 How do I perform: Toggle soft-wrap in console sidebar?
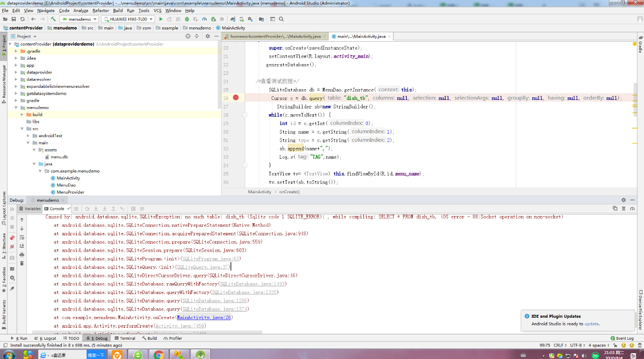click(x=22, y=238)
